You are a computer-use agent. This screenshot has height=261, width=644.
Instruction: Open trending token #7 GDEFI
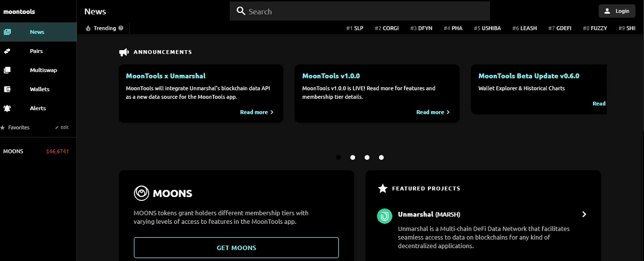[560, 28]
